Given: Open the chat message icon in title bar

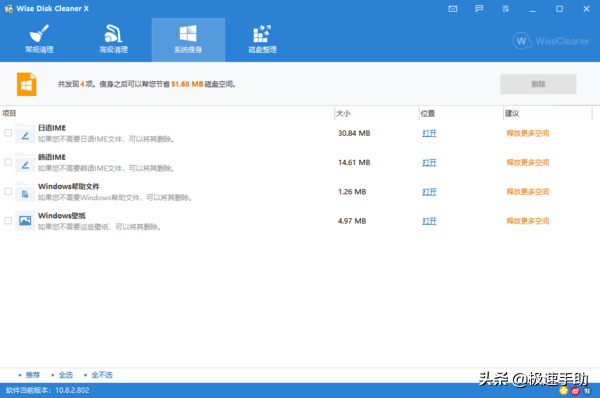Looking at the screenshot, I should coord(479,9).
